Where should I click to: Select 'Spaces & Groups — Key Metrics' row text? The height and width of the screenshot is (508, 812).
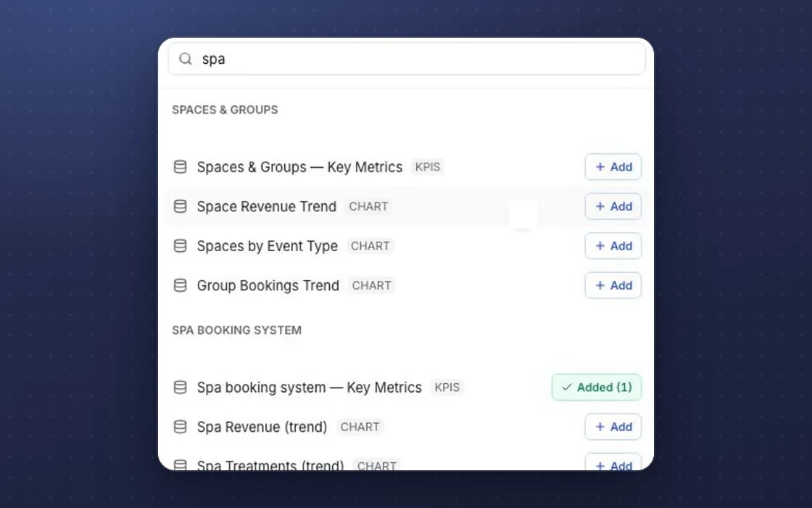(299, 167)
